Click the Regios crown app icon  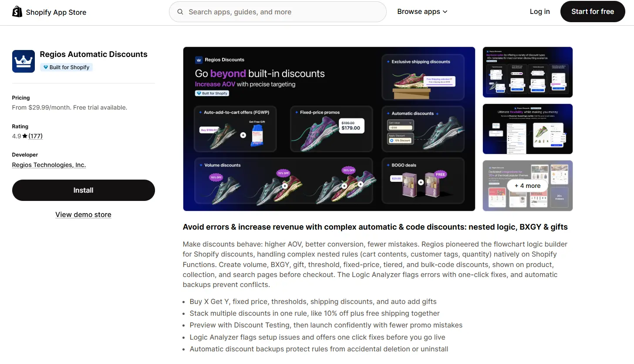24,61
